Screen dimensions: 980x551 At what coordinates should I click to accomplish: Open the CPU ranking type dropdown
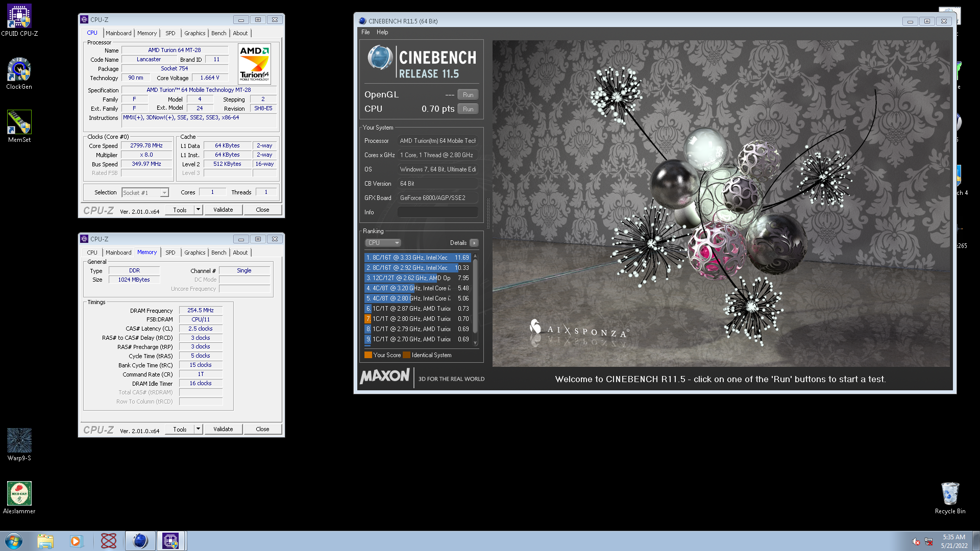click(x=383, y=243)
